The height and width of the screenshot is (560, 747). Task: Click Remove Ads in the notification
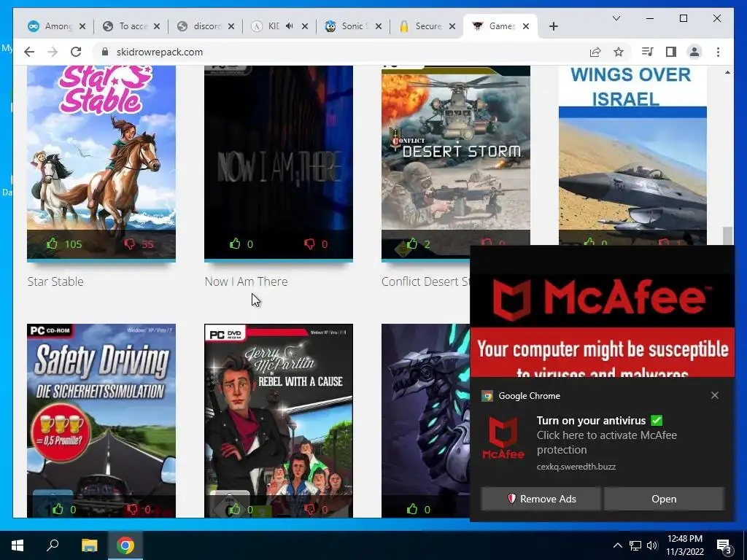tap(541, 499)
